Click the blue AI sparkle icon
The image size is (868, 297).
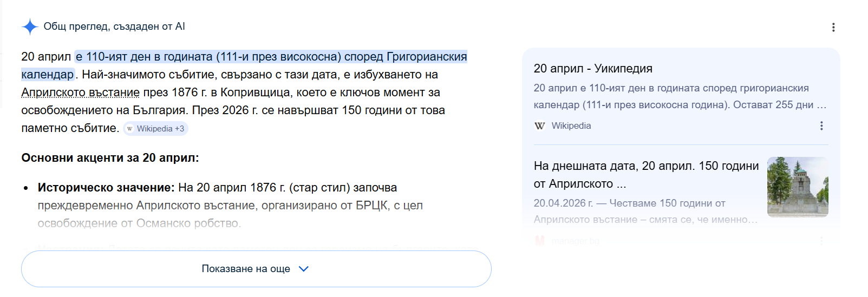tap(30, 27)
